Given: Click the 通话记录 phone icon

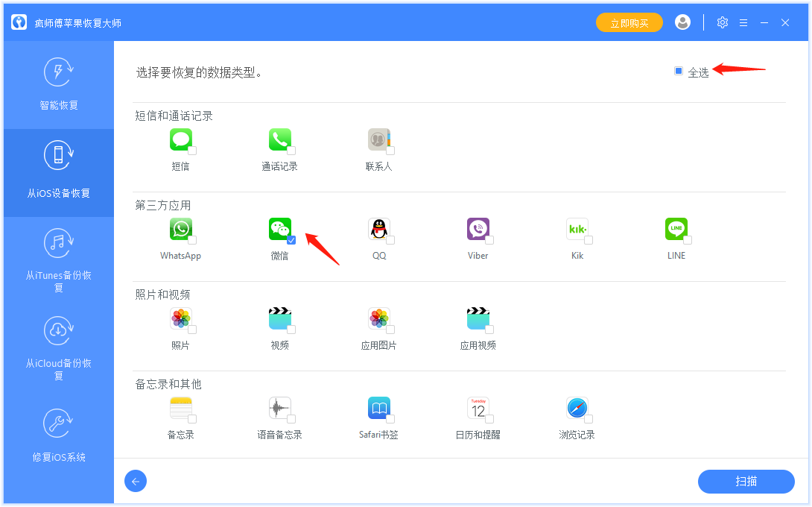Looking at the screenshot, I should point(279,139).
